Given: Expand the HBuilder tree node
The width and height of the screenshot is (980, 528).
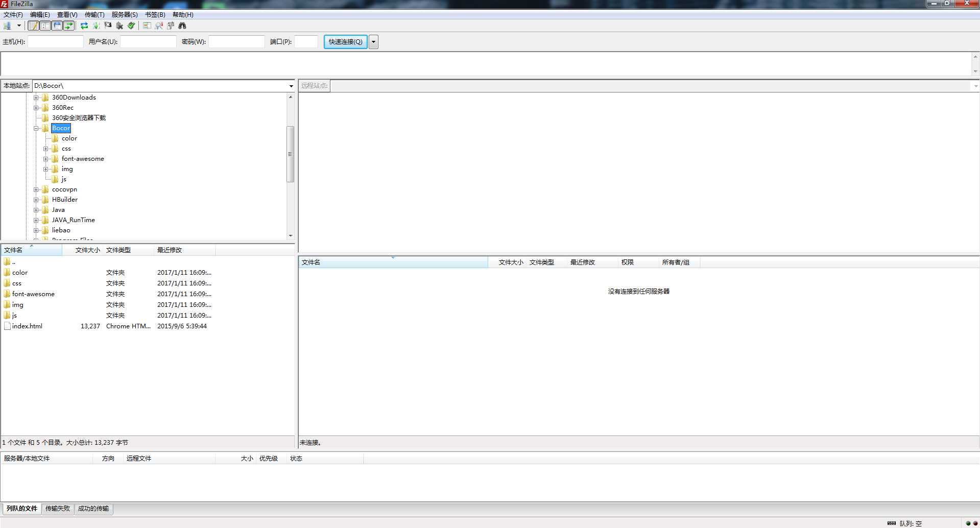Looking at the screenshot, I should 36,200.
